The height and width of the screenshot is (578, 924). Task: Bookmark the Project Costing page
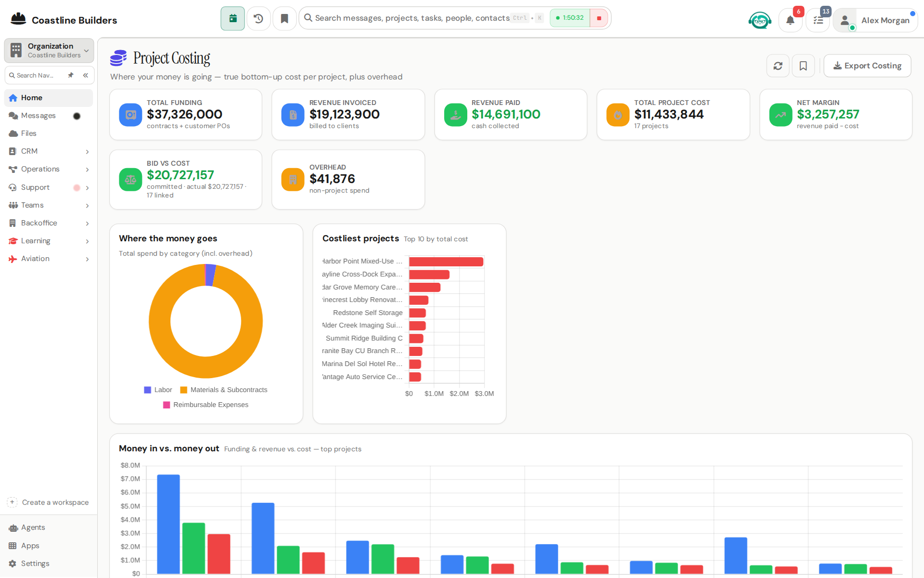803,66
